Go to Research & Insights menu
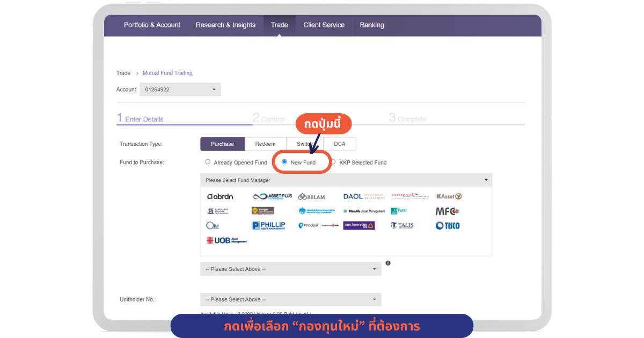 (225, 25)
